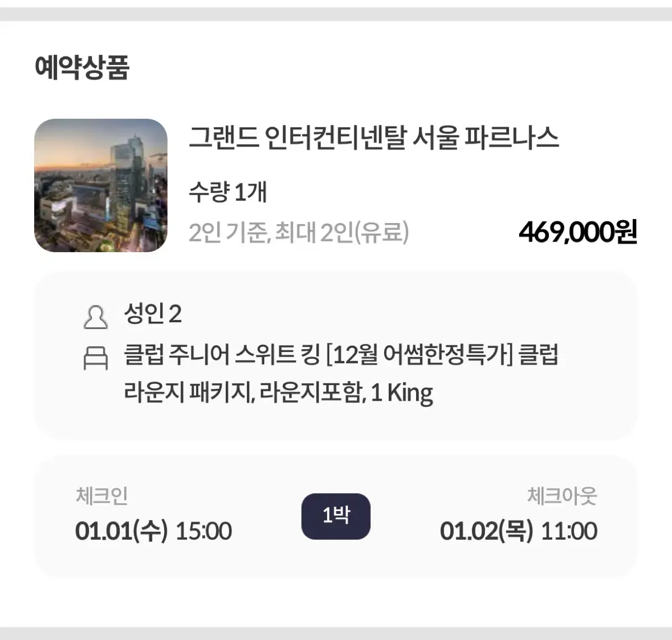
Task: Click the 2인 기준, 최대 2인(유료) occupancy note
Action: point(298,232)
